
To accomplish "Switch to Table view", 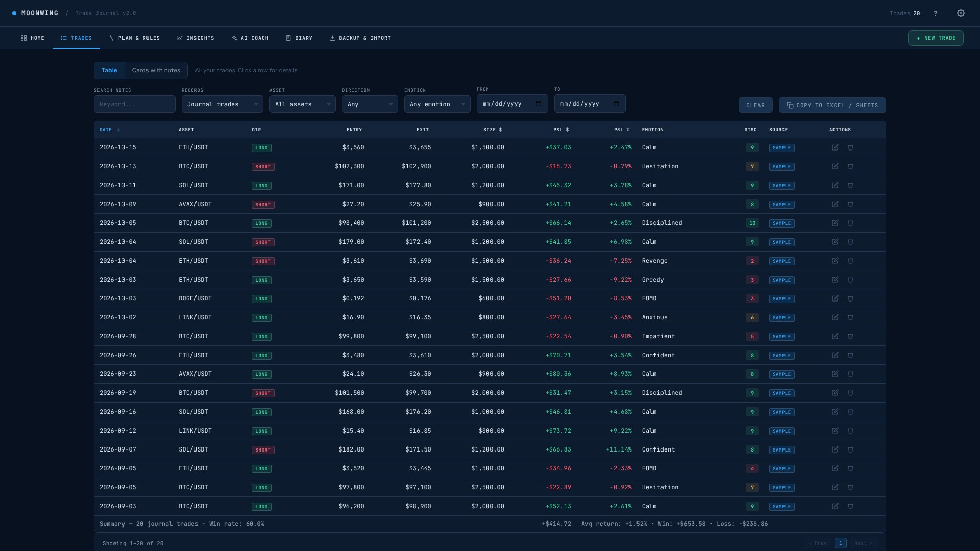I will click(x=109, y=70).
